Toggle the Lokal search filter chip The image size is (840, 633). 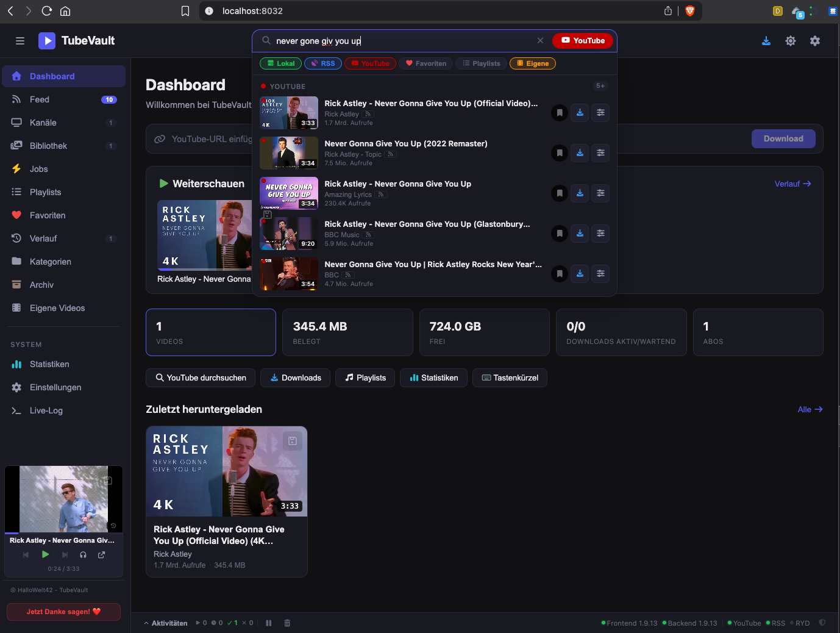(280, 63)
